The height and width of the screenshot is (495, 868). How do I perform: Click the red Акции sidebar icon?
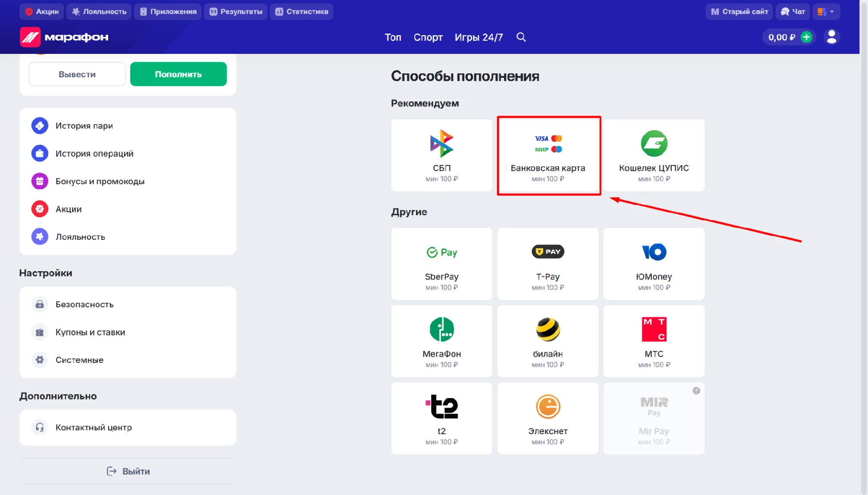[x=40, y=209]
